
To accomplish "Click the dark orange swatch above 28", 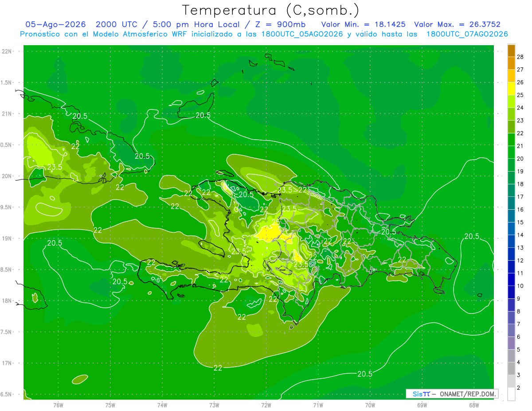I will click(x=511, y=51).
